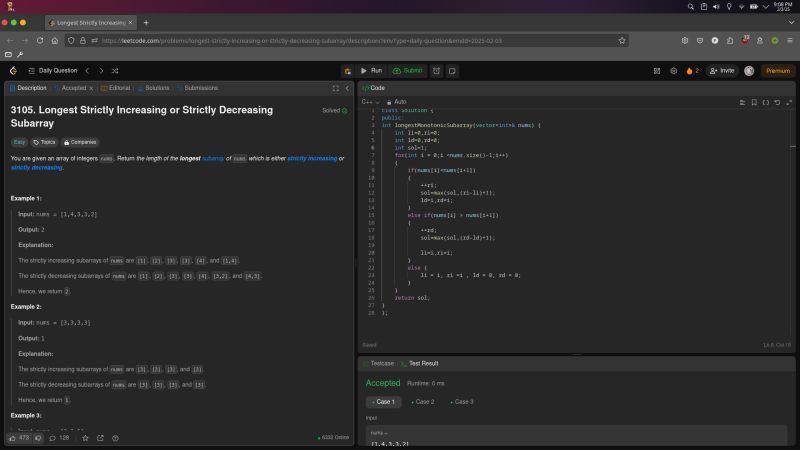Run the code
The height and width of the screenshot is (450, 800).
pyautogui.click(x=371, y=71)
